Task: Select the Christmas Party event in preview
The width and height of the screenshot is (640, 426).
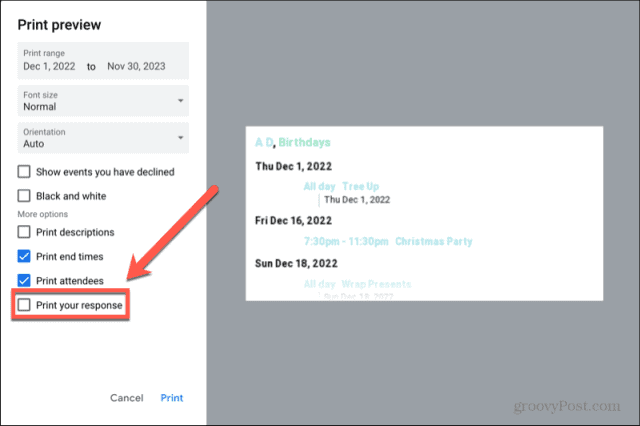Action: click(x=433, y=242)
